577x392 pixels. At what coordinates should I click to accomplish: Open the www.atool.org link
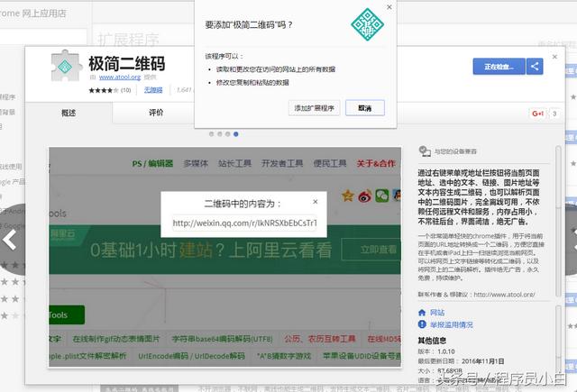point(120,77)
